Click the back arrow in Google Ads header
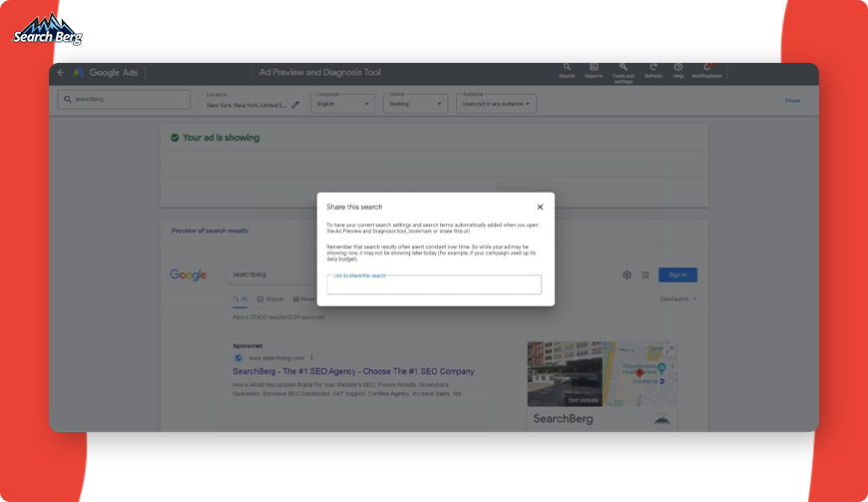 60,73
